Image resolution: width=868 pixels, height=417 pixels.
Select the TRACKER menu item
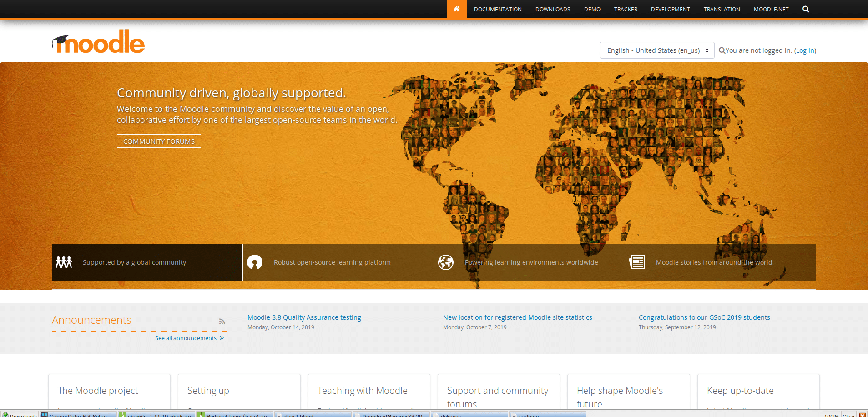point(626,9)
